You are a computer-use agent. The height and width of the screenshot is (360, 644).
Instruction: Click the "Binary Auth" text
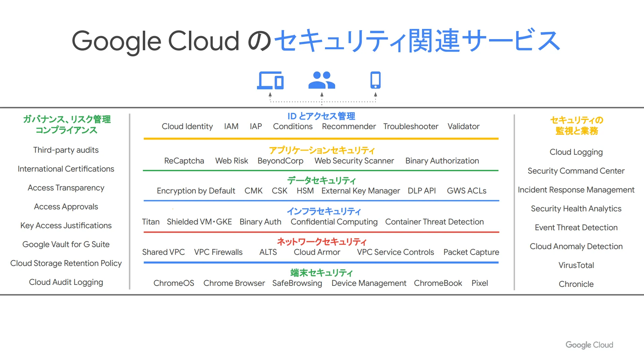pyautogui.click(x=260, y=222)
